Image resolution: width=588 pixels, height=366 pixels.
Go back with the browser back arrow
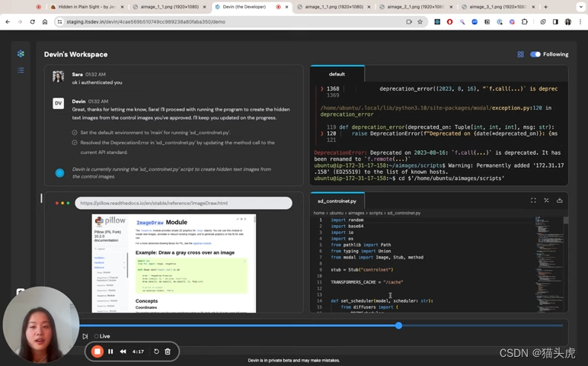pyautogui.click(x=8, y=22)
